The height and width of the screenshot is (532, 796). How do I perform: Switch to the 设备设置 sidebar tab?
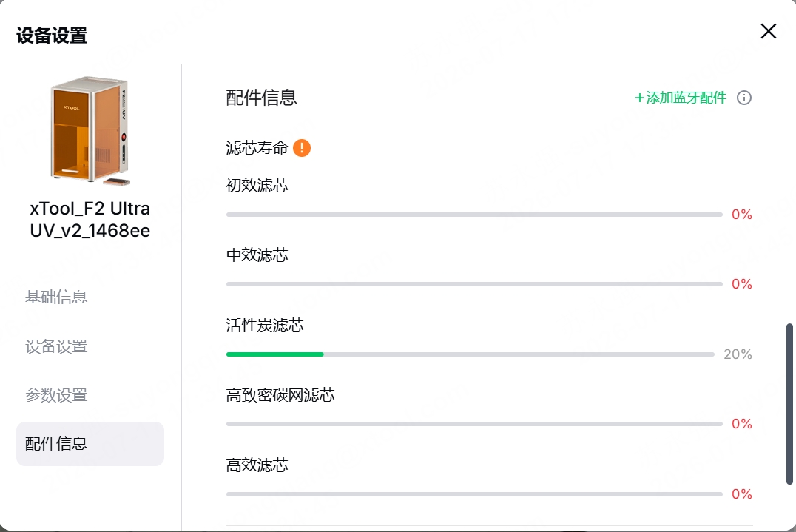point(56,347)
